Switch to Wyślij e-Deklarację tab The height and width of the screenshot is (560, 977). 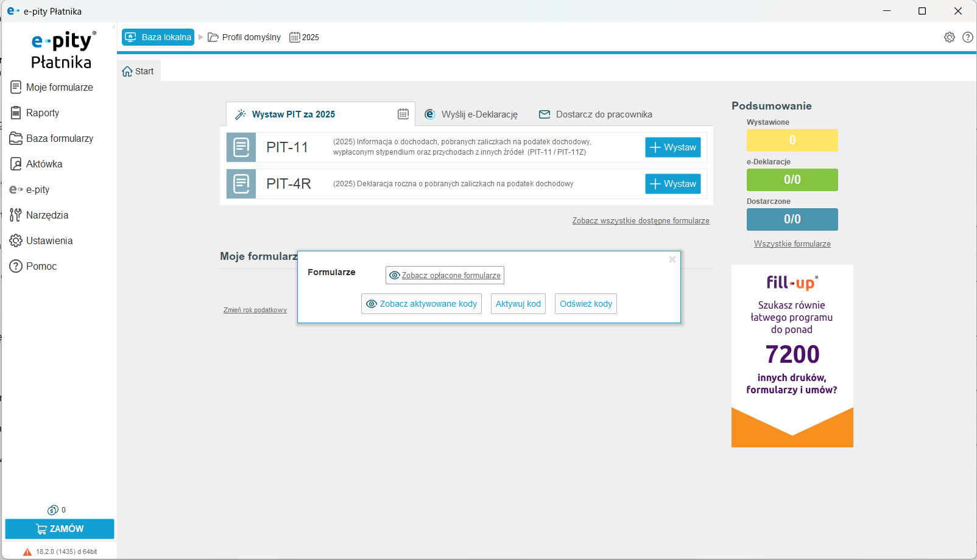click(471, 114)
